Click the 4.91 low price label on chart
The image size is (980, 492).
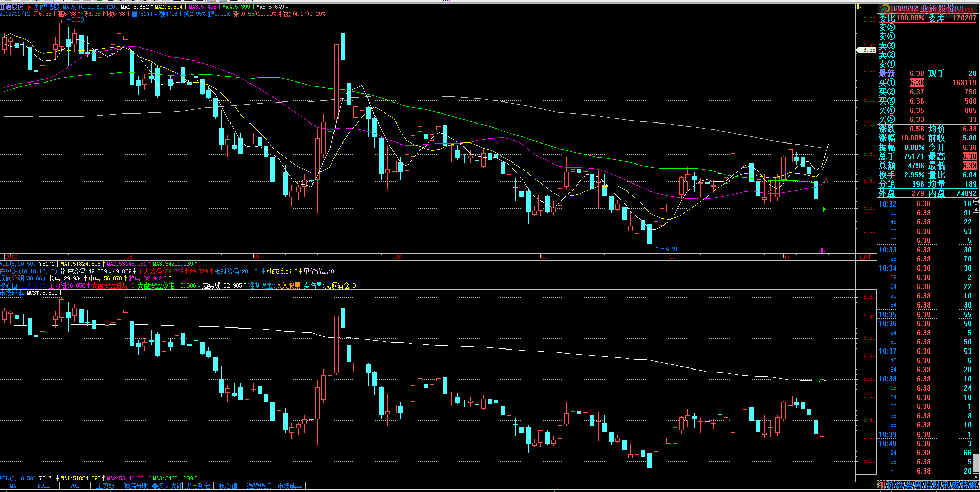671,249
